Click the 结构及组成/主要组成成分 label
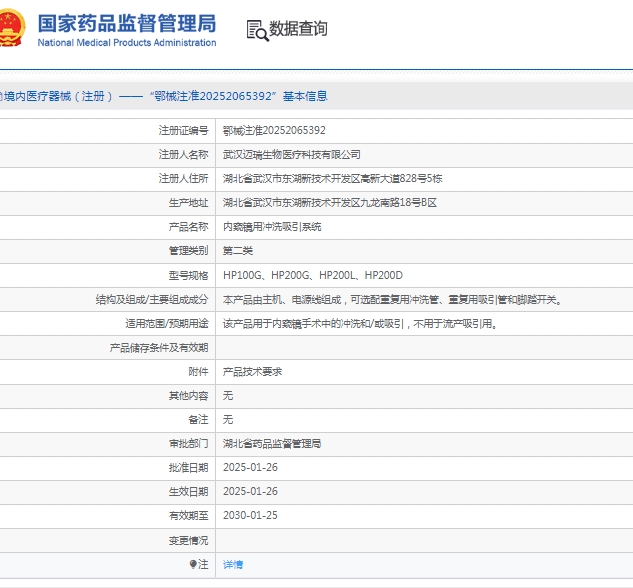The width and height of the screenshot is (633, 588). point(152,299)
